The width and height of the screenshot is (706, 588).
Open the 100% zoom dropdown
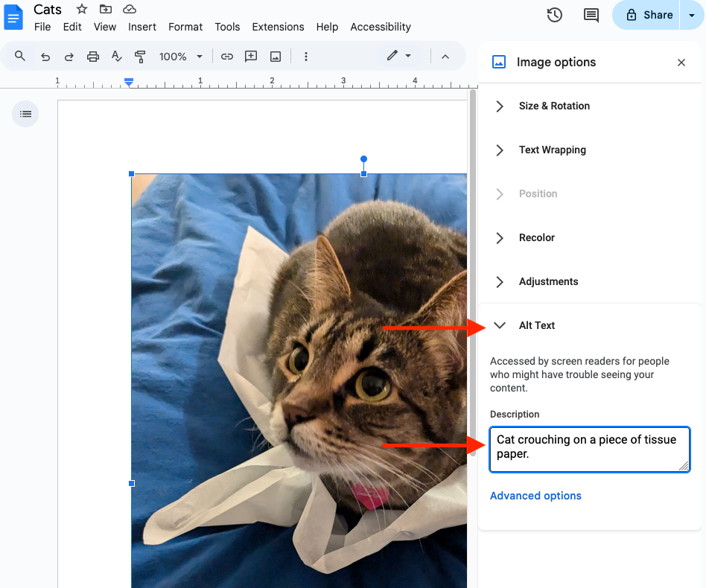click(181, 57)
